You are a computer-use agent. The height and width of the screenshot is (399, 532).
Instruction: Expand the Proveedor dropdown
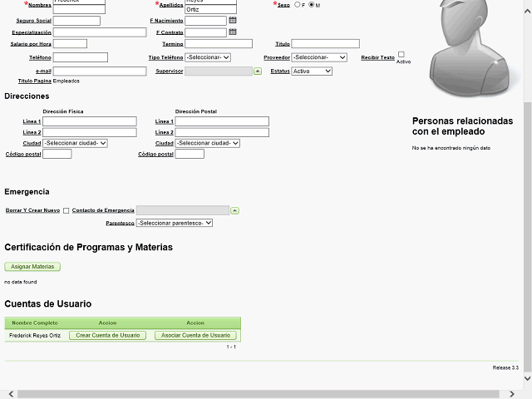pos(319,57)
